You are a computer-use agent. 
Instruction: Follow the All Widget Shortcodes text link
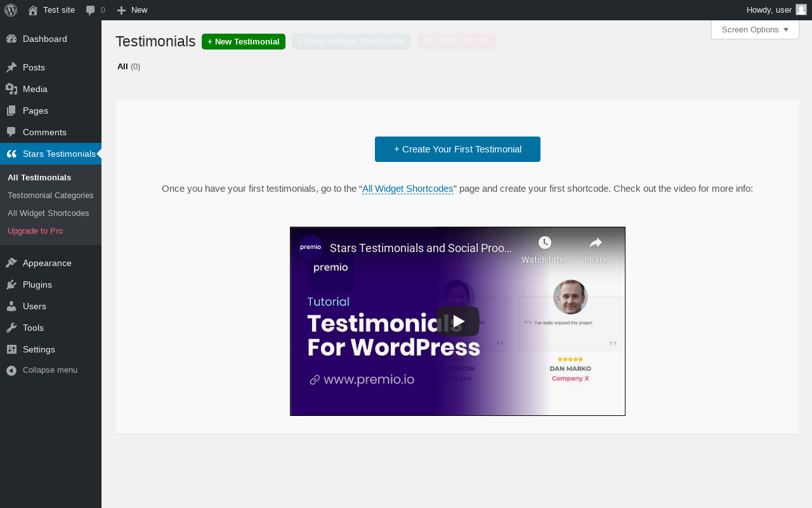408,189
